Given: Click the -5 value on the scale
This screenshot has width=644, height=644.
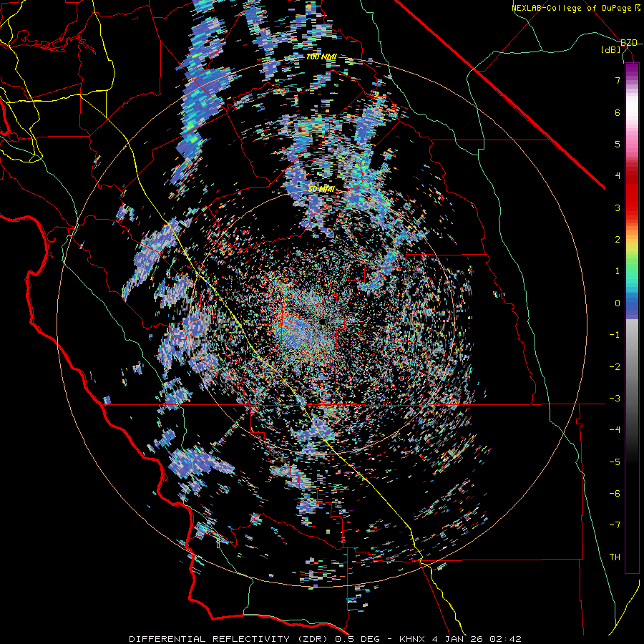Looking at the screenshot, I should coord(615,462).
